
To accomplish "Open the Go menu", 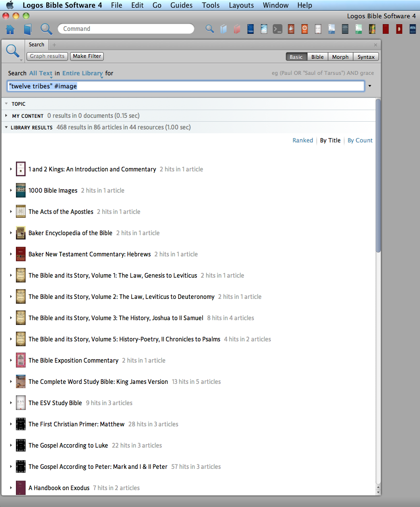I will (157, 5).
